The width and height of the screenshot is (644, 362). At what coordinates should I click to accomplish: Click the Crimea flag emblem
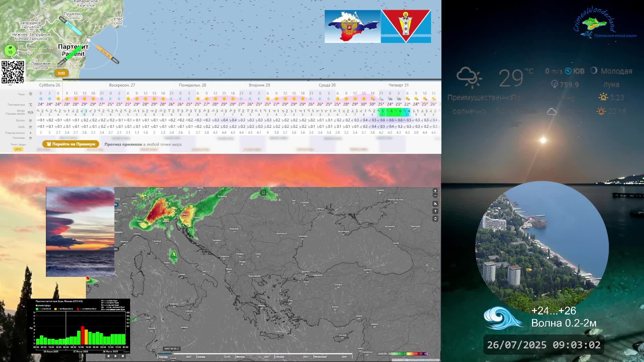point(353,26)
